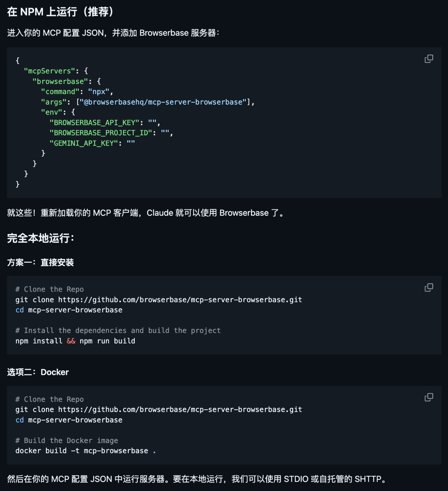This screenshot has height=491, width=448.
Task: Click the copy icon in the Docker section
Action: 428,397
